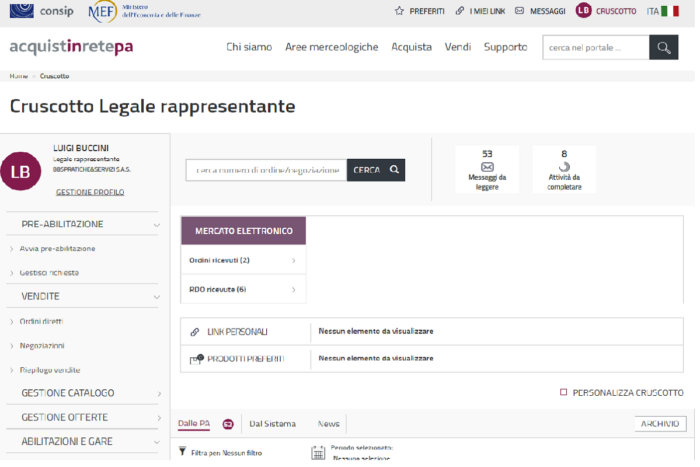700x467 pixels.
Task: Click the order number search field
Action: [x=266, y=170]
